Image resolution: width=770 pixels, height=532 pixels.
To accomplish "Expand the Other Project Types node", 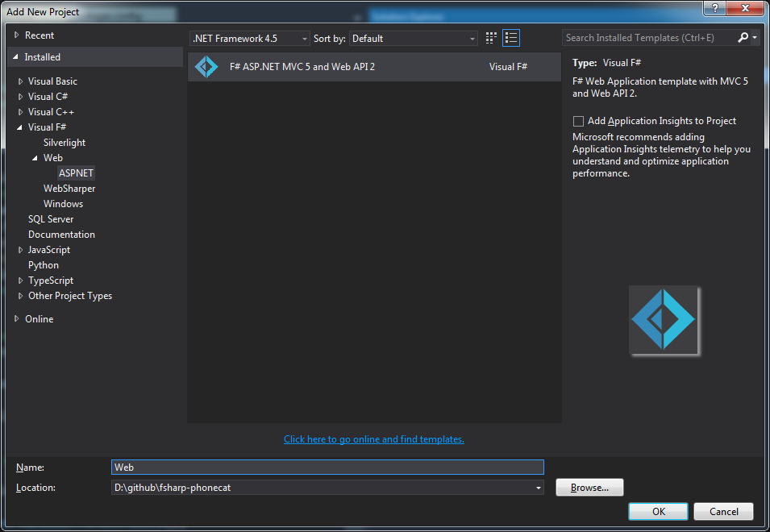I will pos(20,296).
